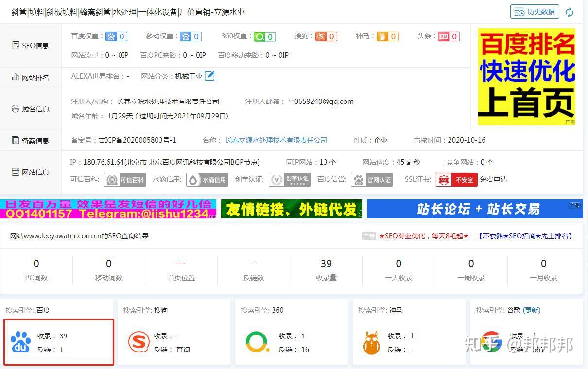Click the Baidu du paw logo
The height and width of the screenshot is (369, 588).
click(21, 342)
